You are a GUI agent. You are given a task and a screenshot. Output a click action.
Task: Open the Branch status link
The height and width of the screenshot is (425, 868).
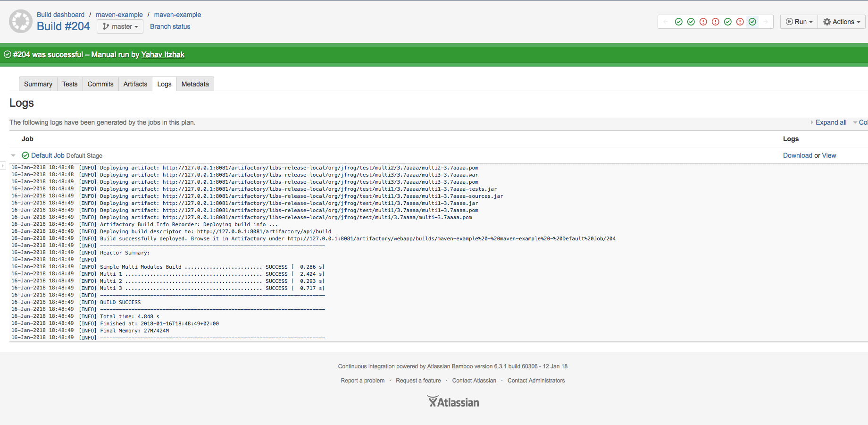[170, 26]
